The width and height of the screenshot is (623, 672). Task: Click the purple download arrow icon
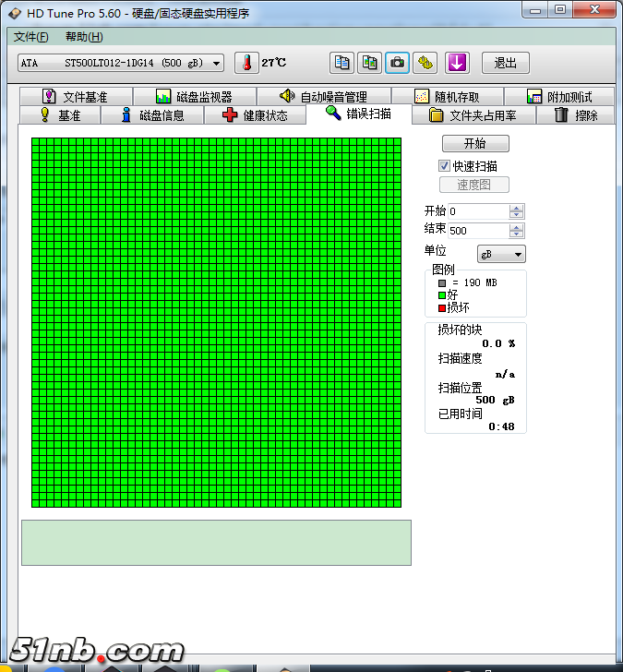pyautogui.click(x=457, y=63)
